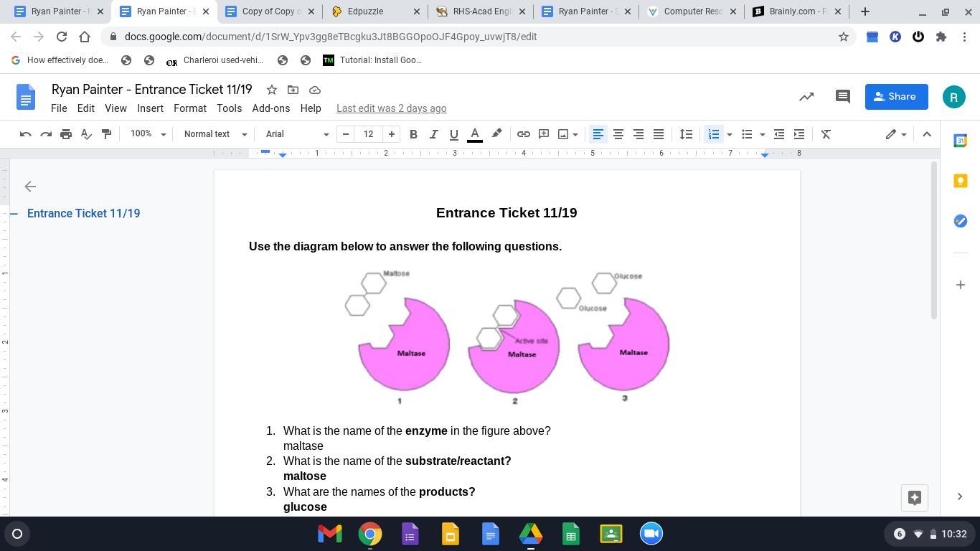This screenshot has width=980, height=551.
Task: Open Google Keep side panel
Action: tap(961, 181)
